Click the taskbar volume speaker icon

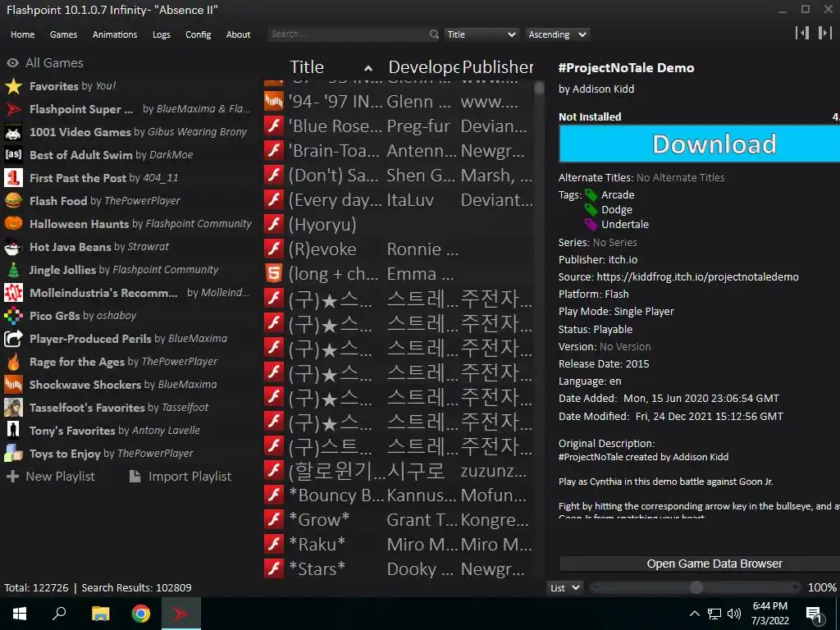[x=734, y=614]
